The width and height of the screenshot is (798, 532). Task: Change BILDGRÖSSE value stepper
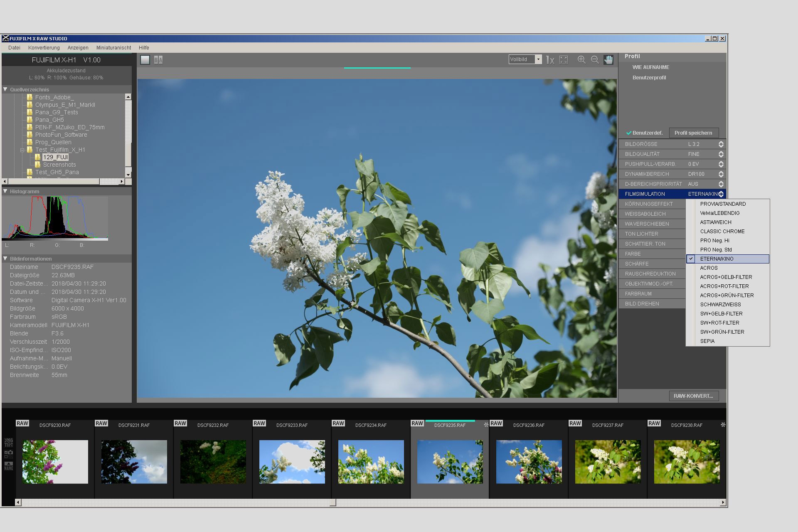[721, 144]
